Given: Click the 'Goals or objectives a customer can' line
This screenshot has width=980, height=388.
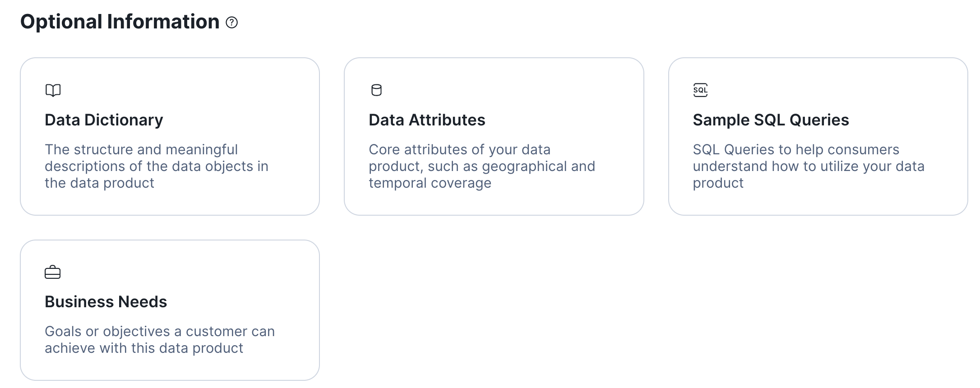Looking at the screenshot, I should (159, 332).
